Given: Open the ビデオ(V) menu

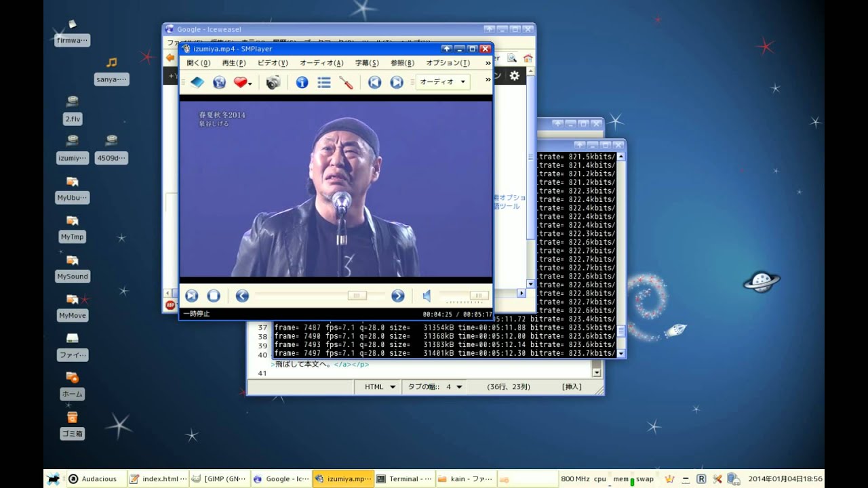Looking at the screenshot, I should tap(273, 63).
